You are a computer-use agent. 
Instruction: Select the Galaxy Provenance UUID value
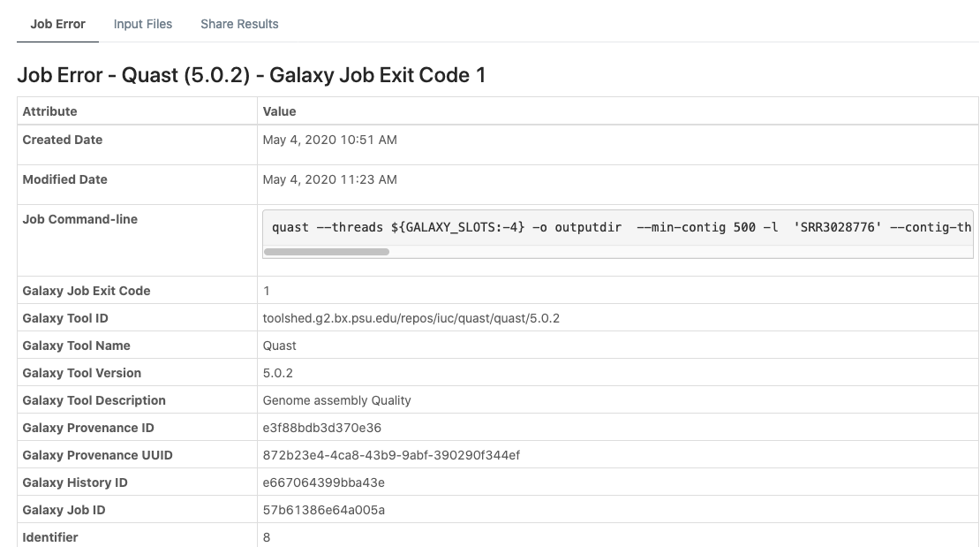coord(390,455)
